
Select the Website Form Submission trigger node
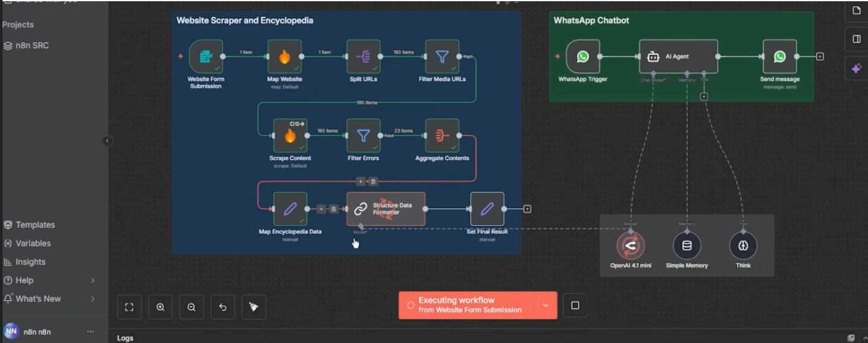[206, 56]
